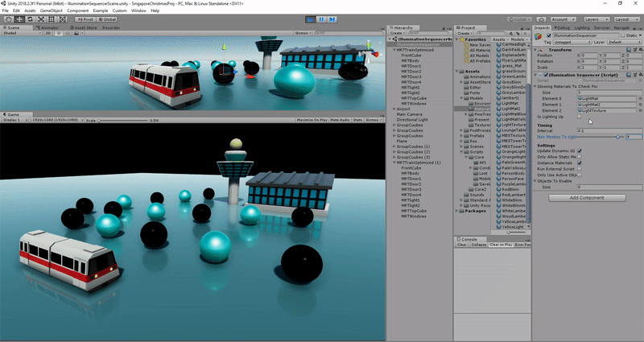
Task: Toggle the Pivot handle position button
Action: (85, 19)
